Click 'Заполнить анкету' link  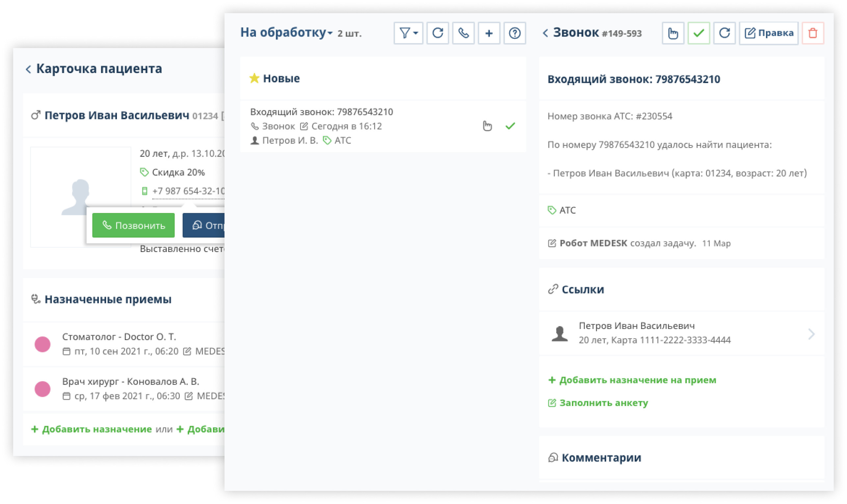click(598, 402)
